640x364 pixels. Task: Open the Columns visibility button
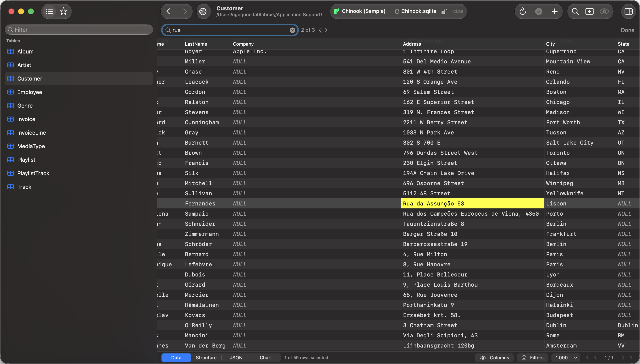494,357
